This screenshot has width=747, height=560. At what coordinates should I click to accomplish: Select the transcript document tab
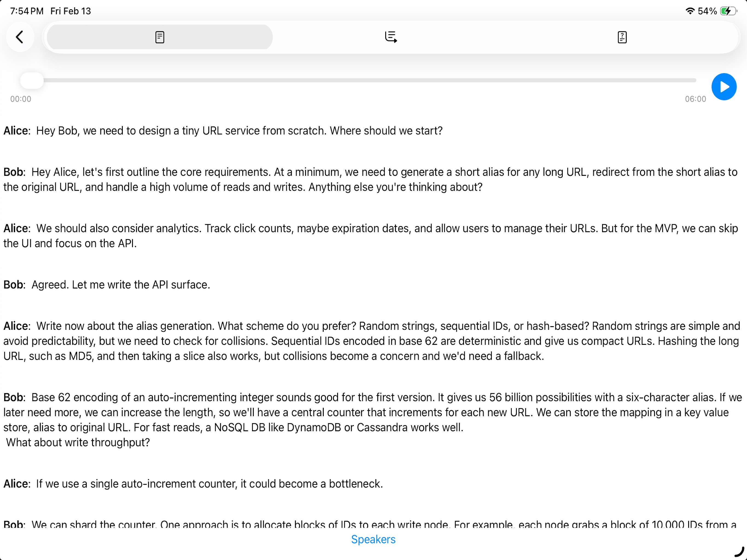160,37
